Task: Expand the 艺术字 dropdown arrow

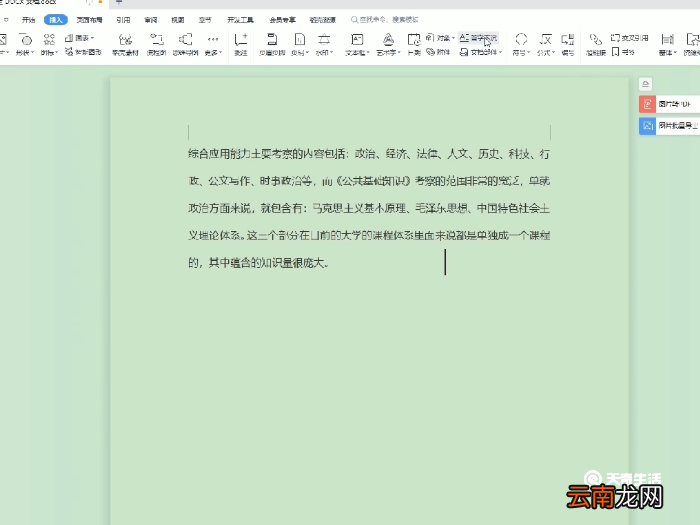Action: pos(399,53)
